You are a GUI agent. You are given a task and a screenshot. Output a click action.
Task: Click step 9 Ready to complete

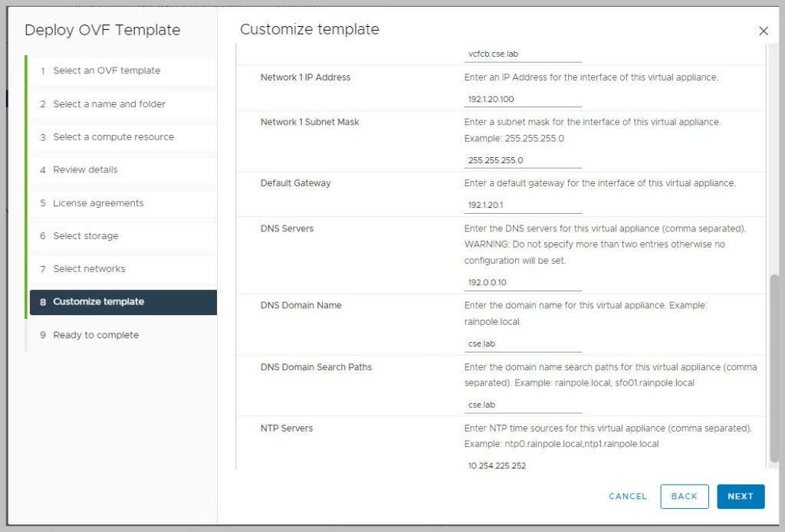(96, 335)
